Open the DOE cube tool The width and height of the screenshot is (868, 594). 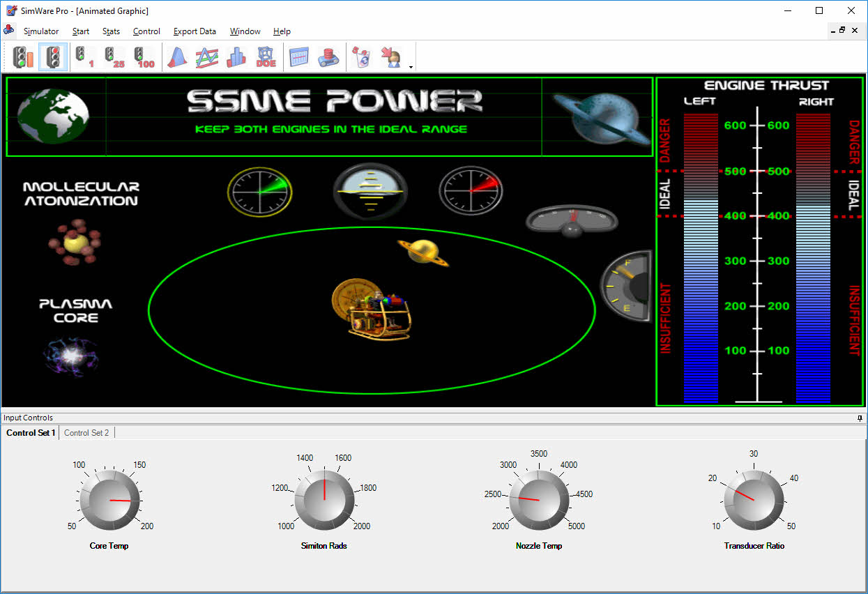(266, 56)
